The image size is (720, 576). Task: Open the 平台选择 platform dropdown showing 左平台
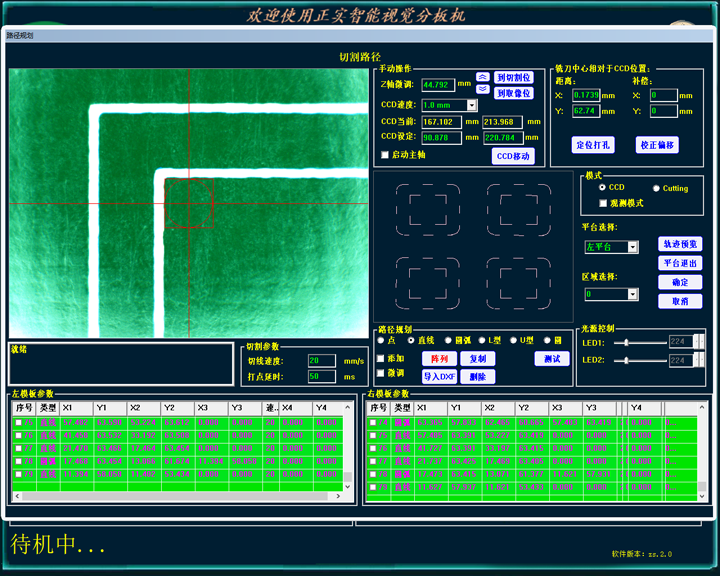tap(633, 247)
